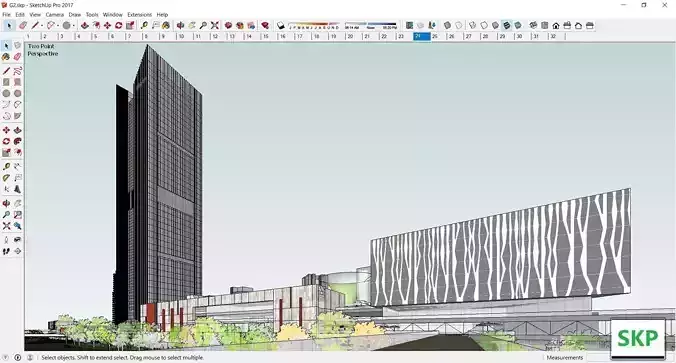The height and width of the screenshot is (363, 676).
Task: Click the Eraser in the top toolbar
Action: click(23, 25)
